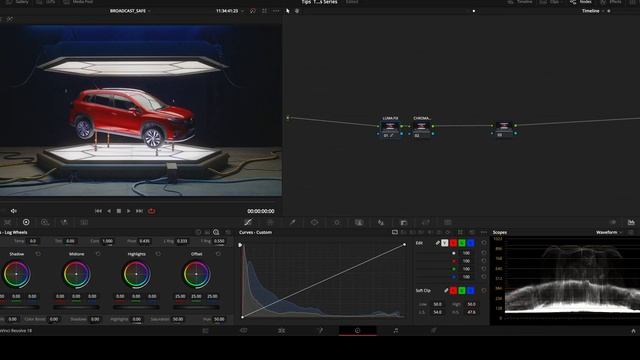Open the Blur palette icon
The height and width of the screenshot is (360, 640).
(x=381, y=222)
